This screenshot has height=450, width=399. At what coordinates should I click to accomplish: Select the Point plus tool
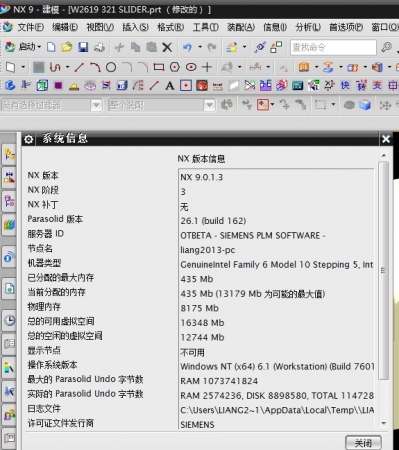click(207, 67)
